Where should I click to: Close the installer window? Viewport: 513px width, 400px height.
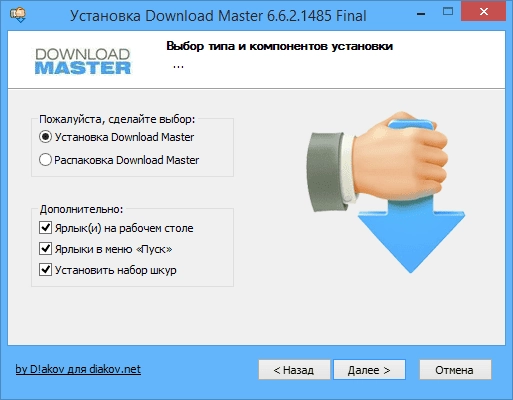(x=483, y=12)
